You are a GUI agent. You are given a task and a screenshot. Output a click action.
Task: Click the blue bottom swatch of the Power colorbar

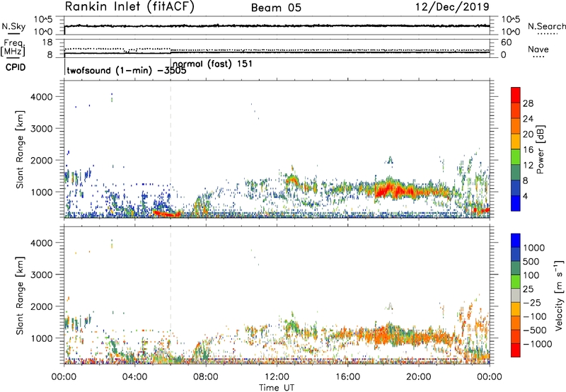tap(516, 203)
